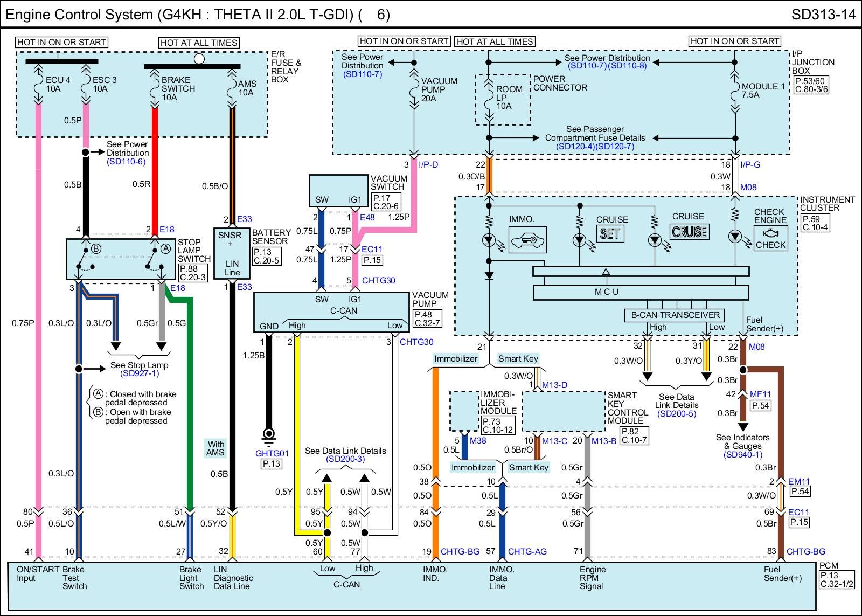
Task: Click the ROOM LP 10A fuse symbol
Action: [x=489, y=98]
